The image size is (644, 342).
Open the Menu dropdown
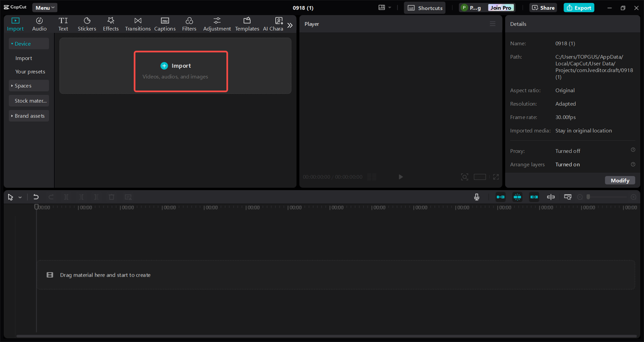(x=45, y=8)
